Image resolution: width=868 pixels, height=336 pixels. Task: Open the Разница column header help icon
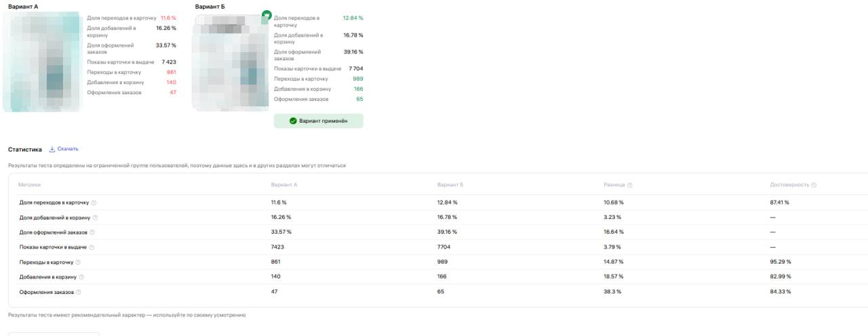[630, 185]
